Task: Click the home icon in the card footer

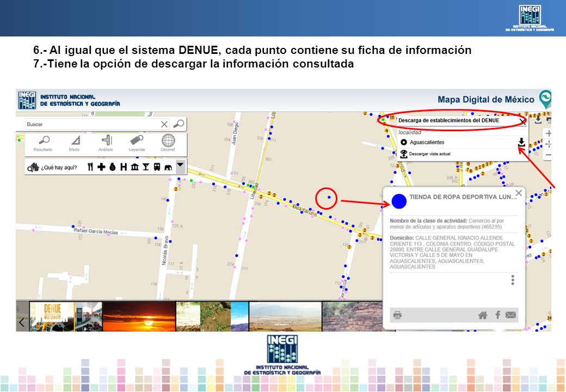Action: click(483, 315)
